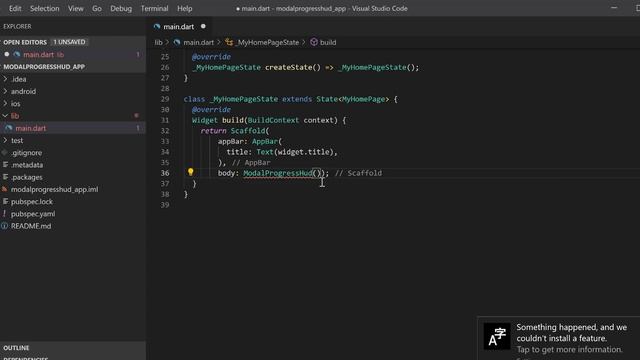
Task: Click _MyHomePageState in the breadcrumb
Action: click(267, 42)
